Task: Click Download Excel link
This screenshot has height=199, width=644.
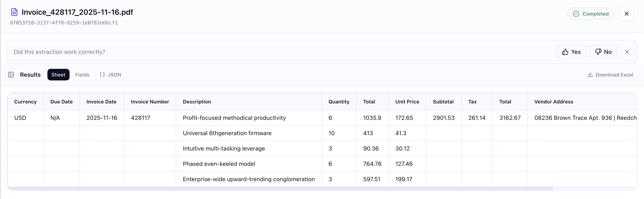Action: (x=610, y=75)
